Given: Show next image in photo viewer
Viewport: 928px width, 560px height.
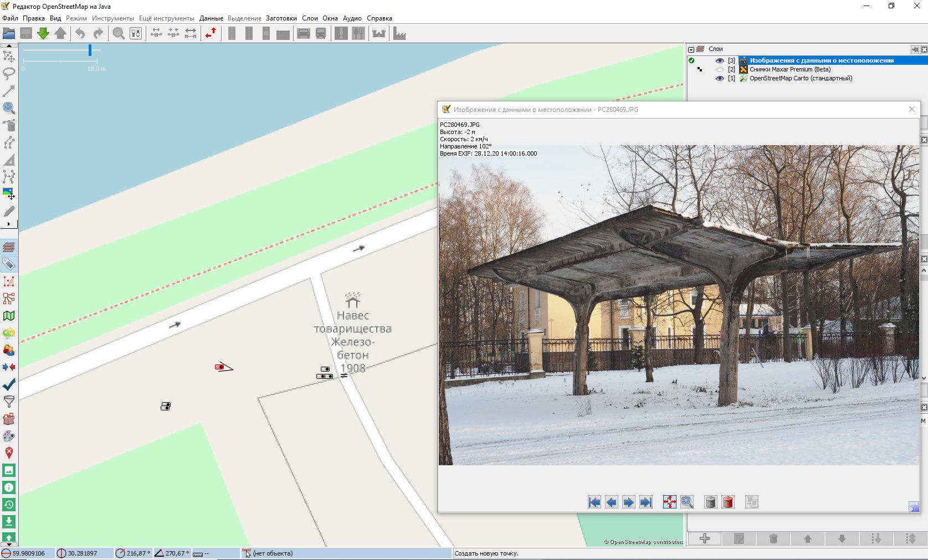Looking at the screenshot, I should pos(628,502).
